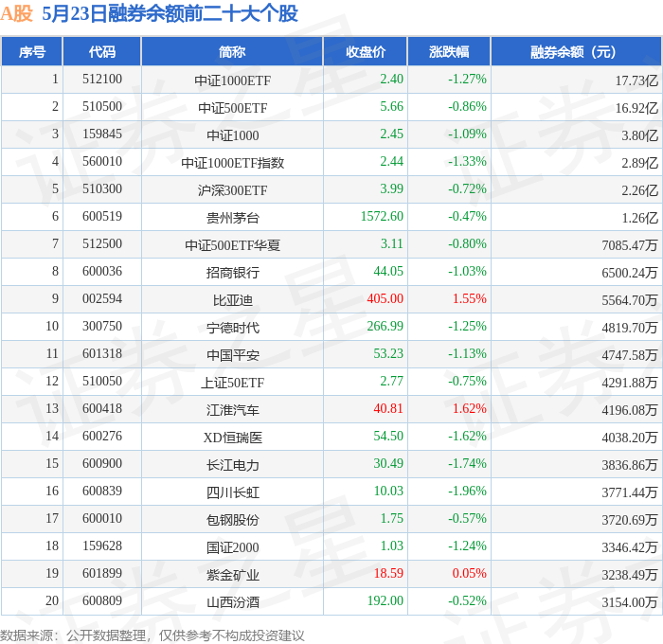Click the change value -1.96%

[467, 492]
